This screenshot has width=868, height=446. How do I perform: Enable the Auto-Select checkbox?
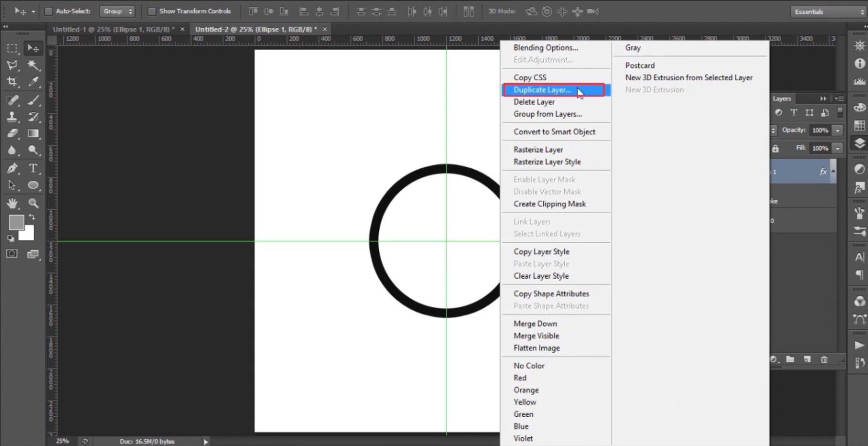click(49, 11)
